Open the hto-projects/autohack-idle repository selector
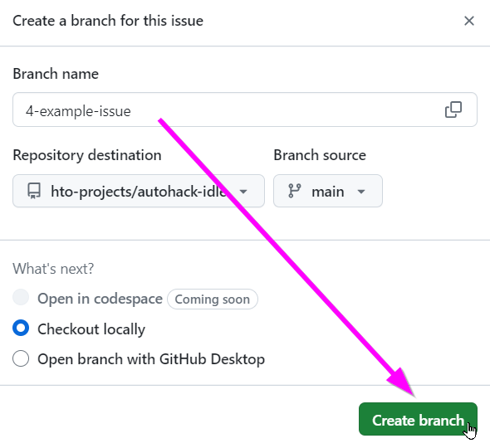Screen dimensions: 490x448 coord(139,191)
